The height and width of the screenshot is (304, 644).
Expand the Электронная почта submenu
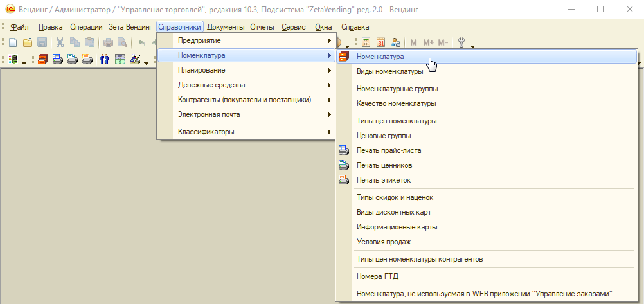(246, 114)
